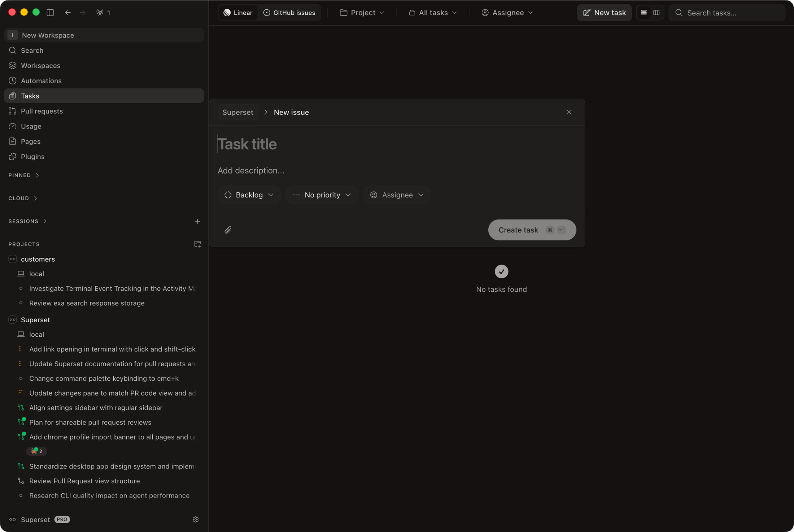
Task: Open the broadcast indicator showing 1
Action: 103,13
